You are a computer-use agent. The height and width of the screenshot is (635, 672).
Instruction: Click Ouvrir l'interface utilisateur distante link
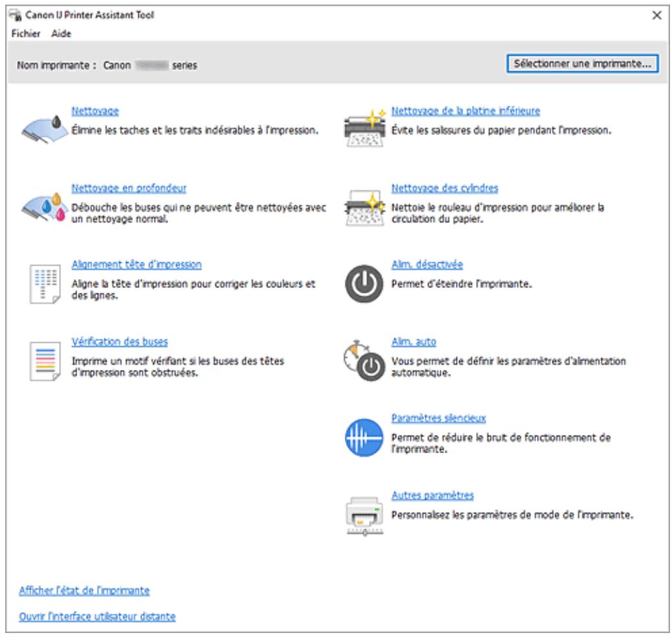97,617
